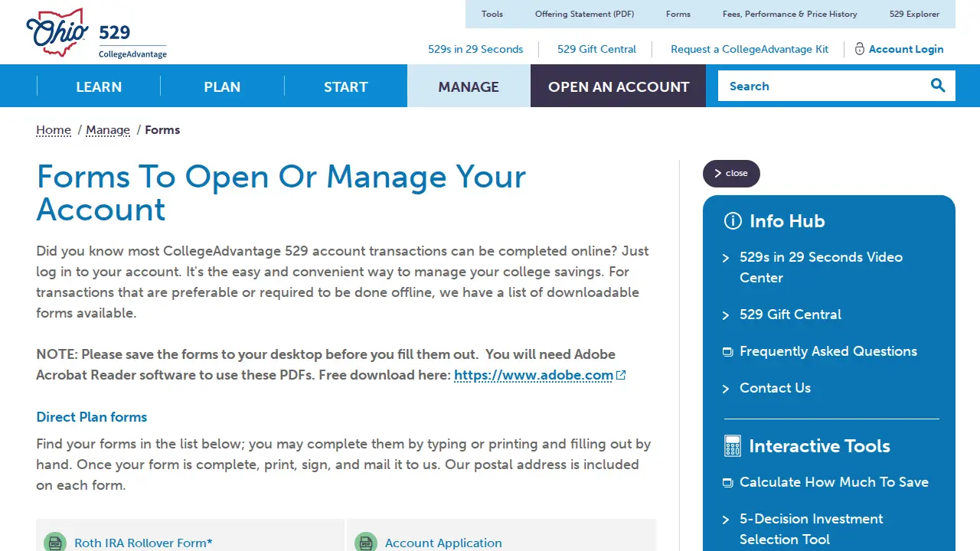Click 529 Gift Central header link
The width and height of the screenshot is (980, 551).
click(x=596, y=49)
